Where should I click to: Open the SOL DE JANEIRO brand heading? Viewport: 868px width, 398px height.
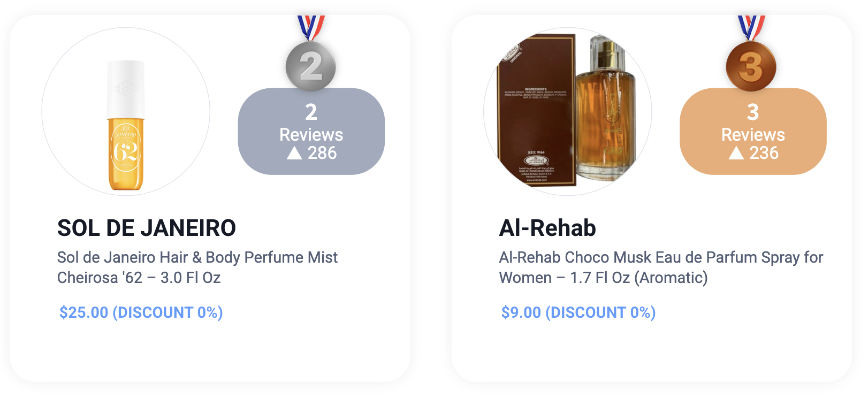(x=147, y=228)
